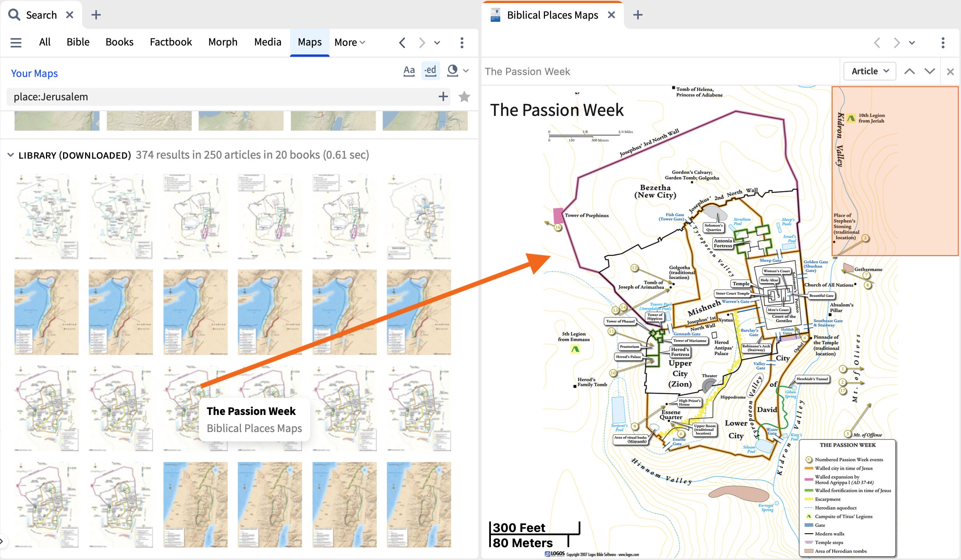Click the Hinnom Valley label

[661, 471]
